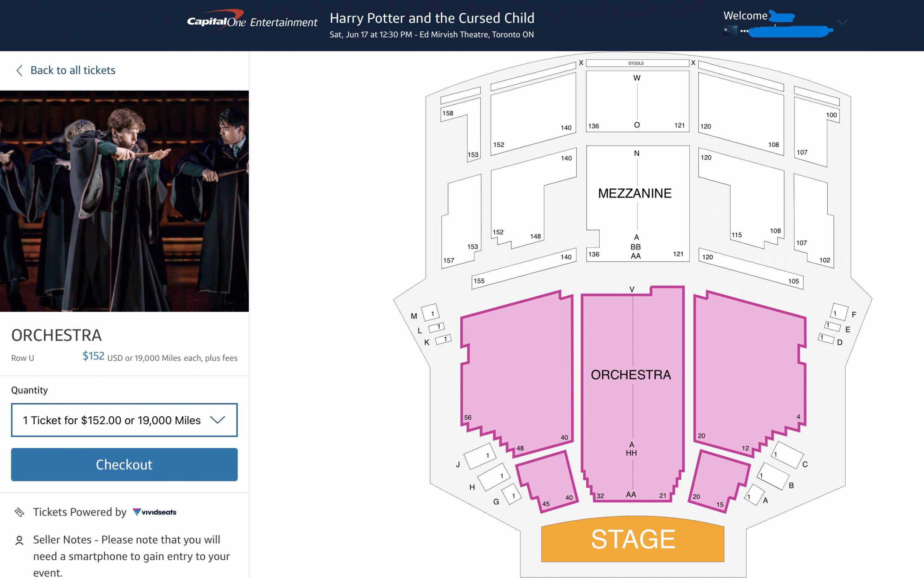
Task: Open the ticket Quantity dropdown
Action: click(x=111, y=420)
